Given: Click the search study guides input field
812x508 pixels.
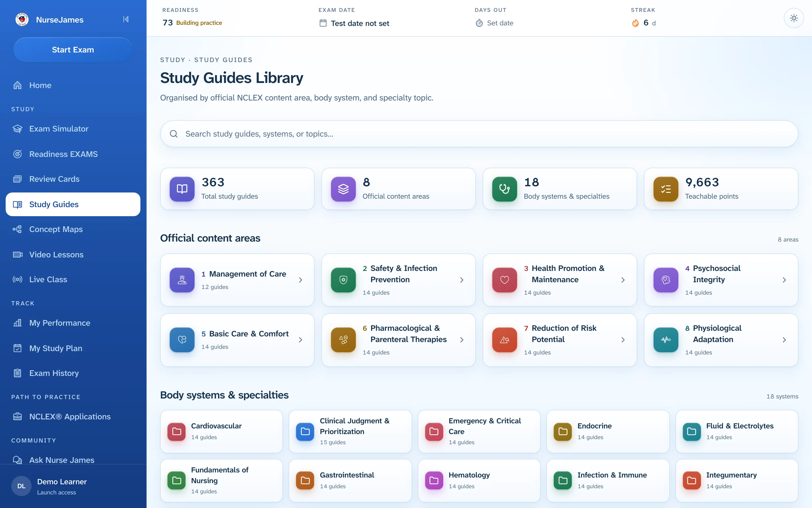Looking at the screenshot, I should click(479, 134).
